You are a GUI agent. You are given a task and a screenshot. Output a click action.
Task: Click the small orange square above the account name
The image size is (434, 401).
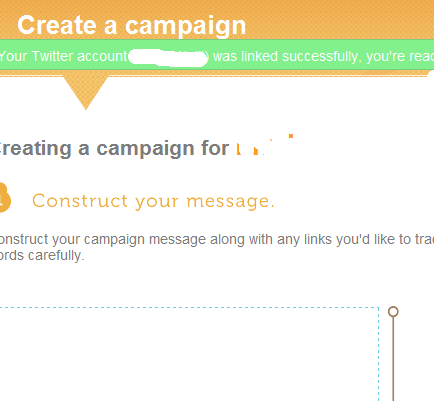pos(291,136)
